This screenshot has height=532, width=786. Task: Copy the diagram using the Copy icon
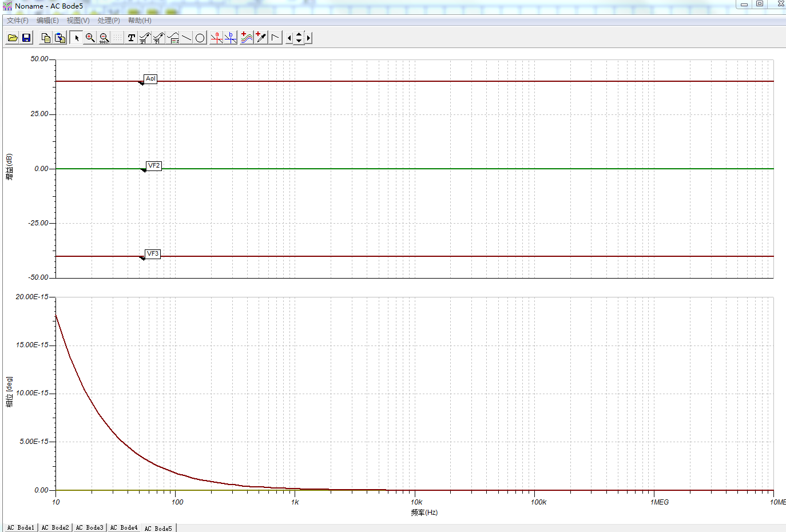point(46,38)
